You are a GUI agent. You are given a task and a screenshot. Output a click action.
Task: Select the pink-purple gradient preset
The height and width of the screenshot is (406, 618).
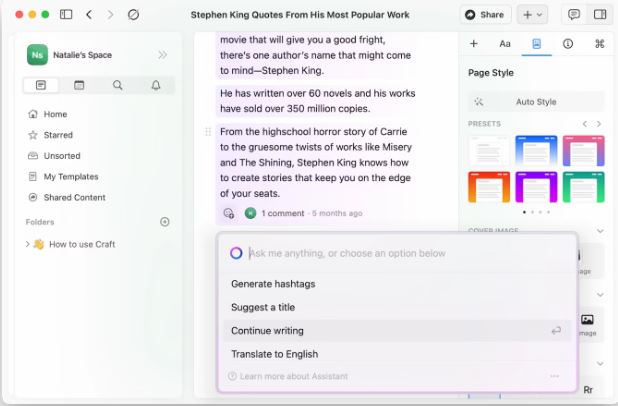coord(583,151)
